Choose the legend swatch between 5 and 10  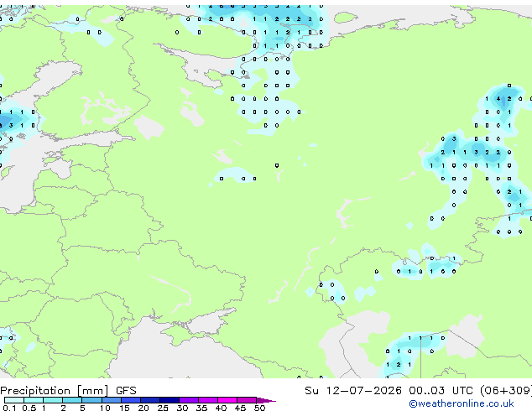click(x=91, y=400)
